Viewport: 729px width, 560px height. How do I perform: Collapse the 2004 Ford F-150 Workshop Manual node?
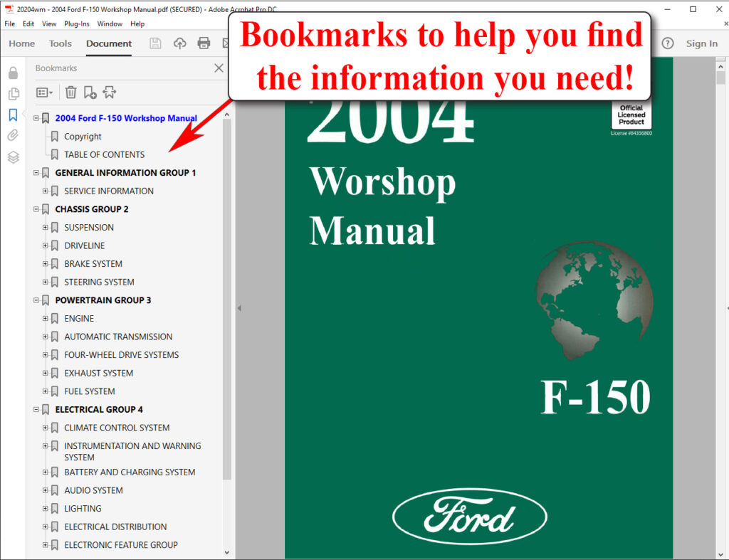36,118
